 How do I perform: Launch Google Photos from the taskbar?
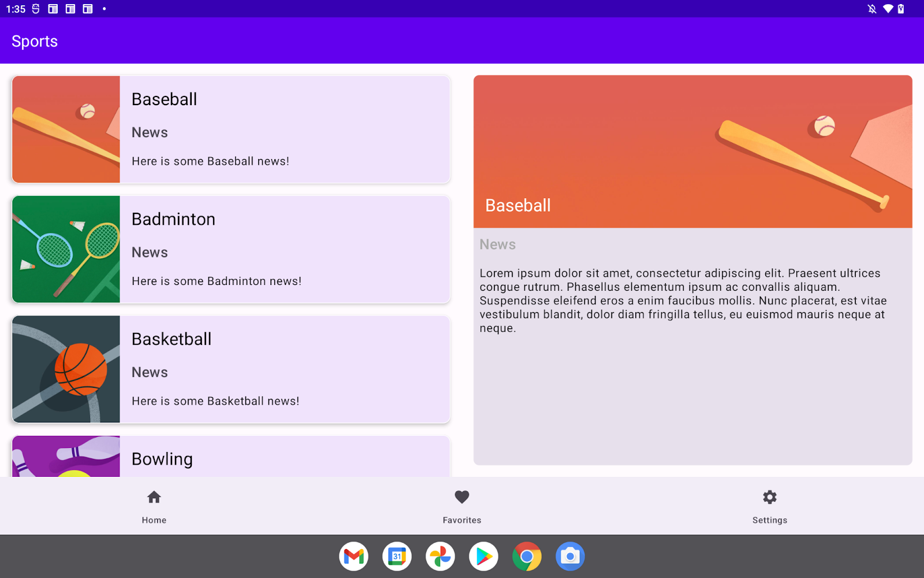click(x=440, y=556)
